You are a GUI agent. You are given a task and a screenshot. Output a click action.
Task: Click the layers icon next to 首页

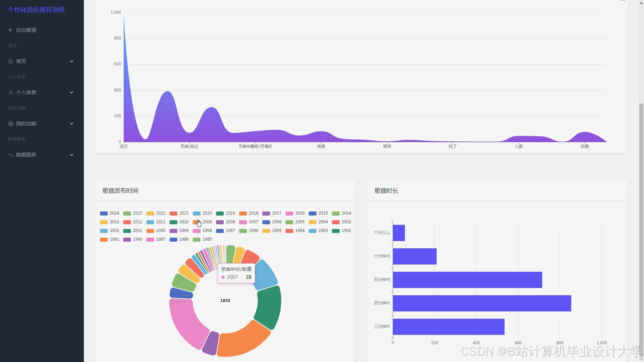pyautogui.click(x=11, y=61)
